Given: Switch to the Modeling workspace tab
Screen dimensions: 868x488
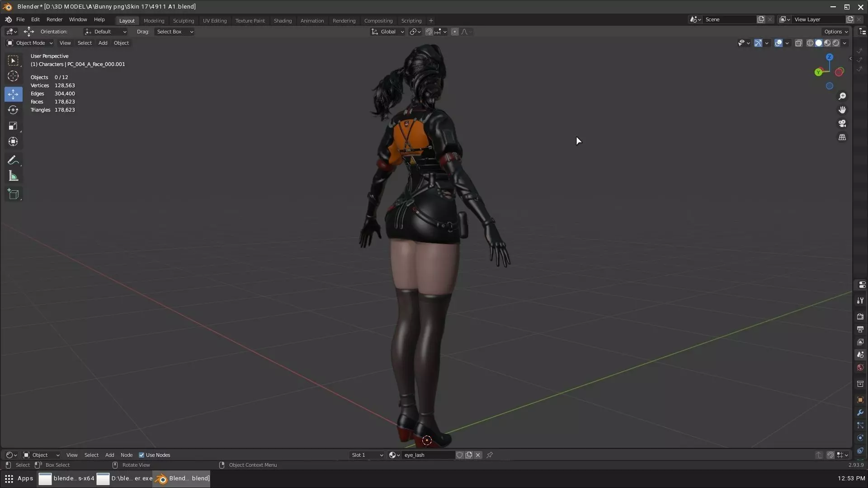Looking at the screenshot, I should (154, 21).
